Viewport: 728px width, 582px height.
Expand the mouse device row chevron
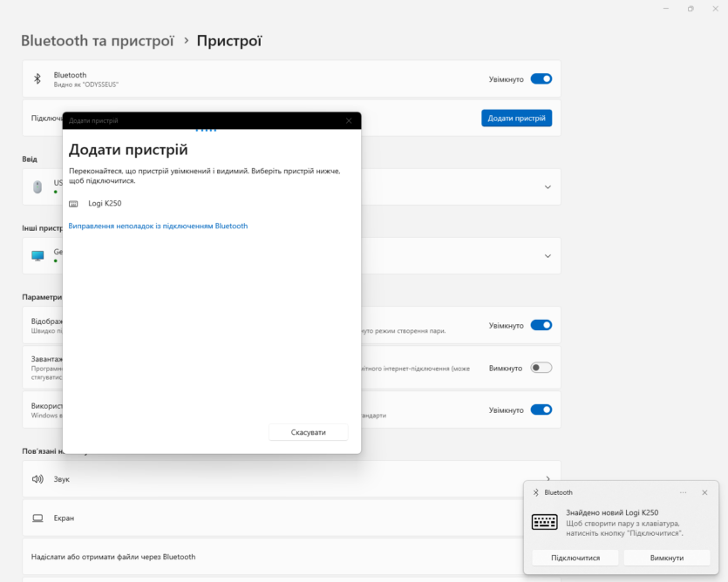(548, 187)
